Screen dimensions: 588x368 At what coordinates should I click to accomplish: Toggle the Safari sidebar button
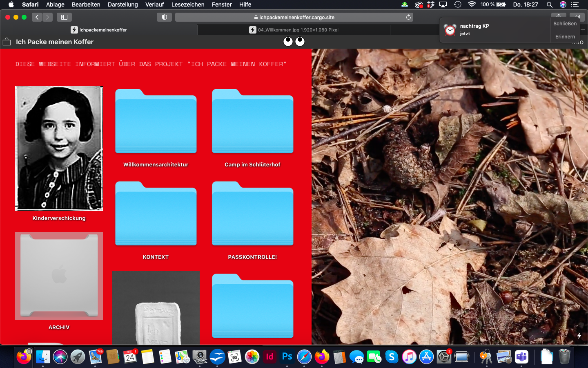(64, 17)
